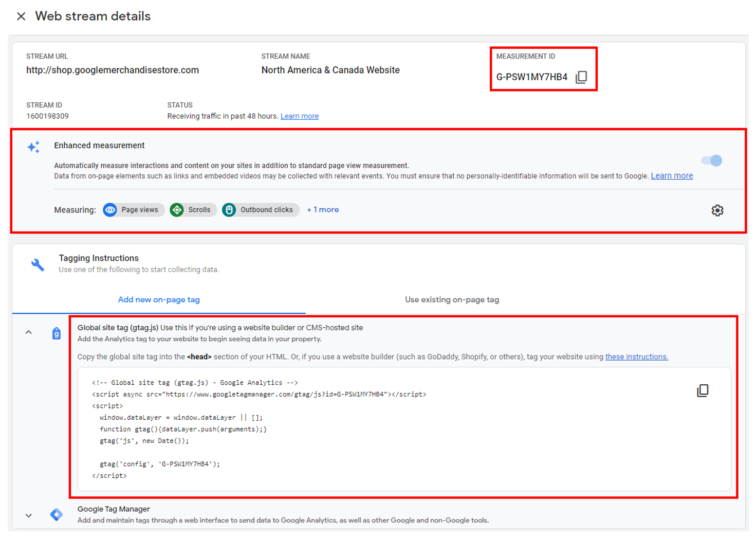The image size is (756, 537).
Task: Click the 'Global site tag (gtag.js)' heading
Action: 118,328
